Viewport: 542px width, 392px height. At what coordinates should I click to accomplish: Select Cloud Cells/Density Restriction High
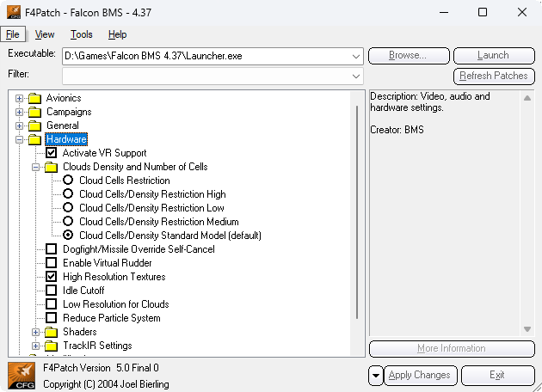[x=68, y=193]
